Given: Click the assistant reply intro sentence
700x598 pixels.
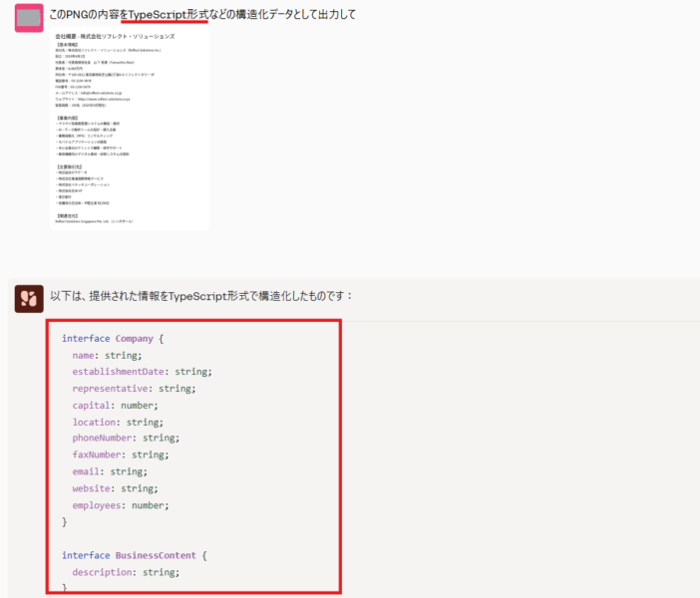Looking at the screenshot, I should pos(200,296).
